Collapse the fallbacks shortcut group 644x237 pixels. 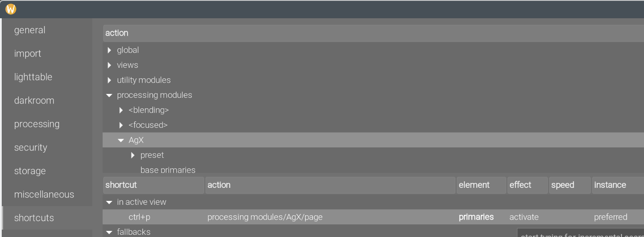coord(109,232)
